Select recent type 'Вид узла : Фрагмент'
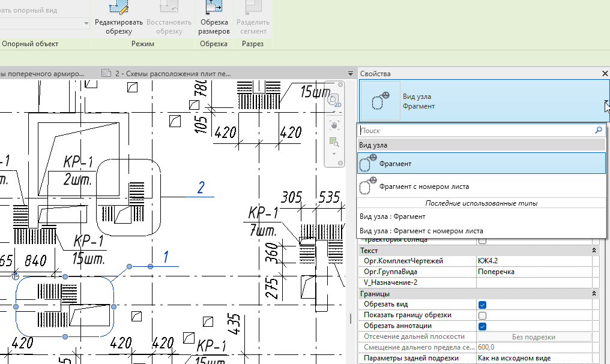Viewport: 610px width, 364px height. point(392,216)
